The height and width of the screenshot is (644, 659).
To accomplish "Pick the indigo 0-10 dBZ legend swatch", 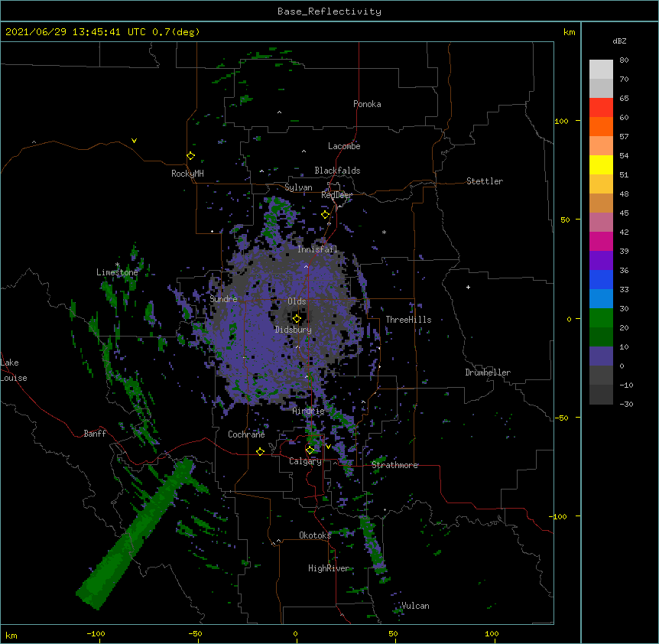I will coord(601,356).
